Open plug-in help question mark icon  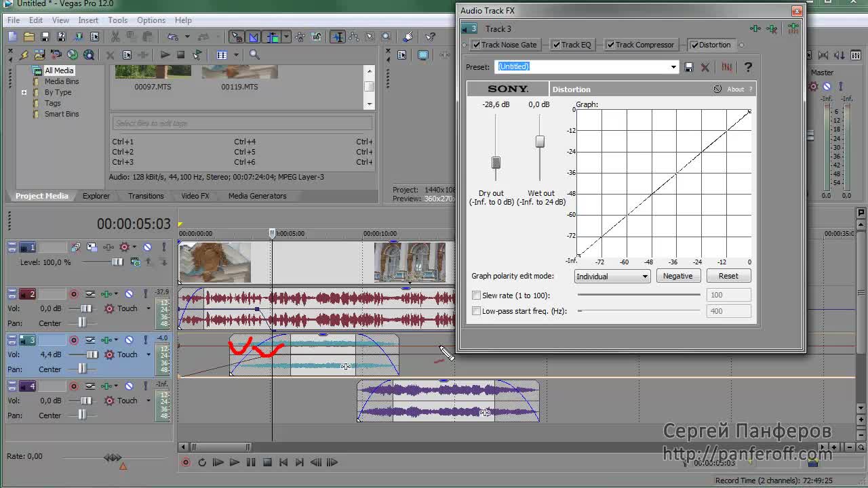(748, 66)
